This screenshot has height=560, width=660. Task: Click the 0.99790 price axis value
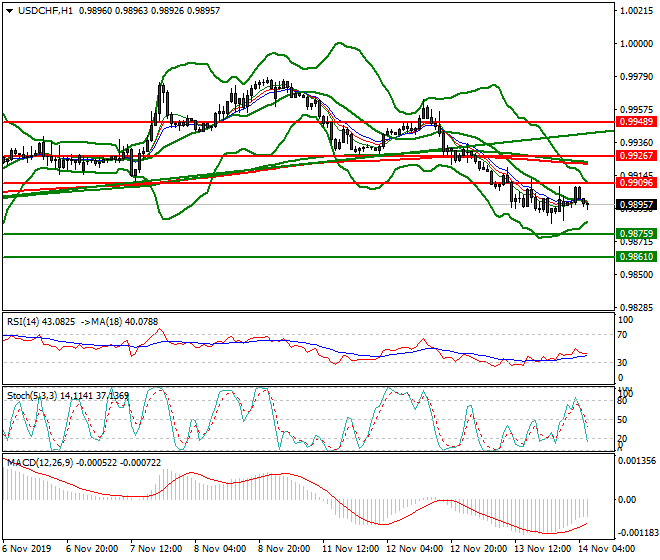(x=636, y=77)
